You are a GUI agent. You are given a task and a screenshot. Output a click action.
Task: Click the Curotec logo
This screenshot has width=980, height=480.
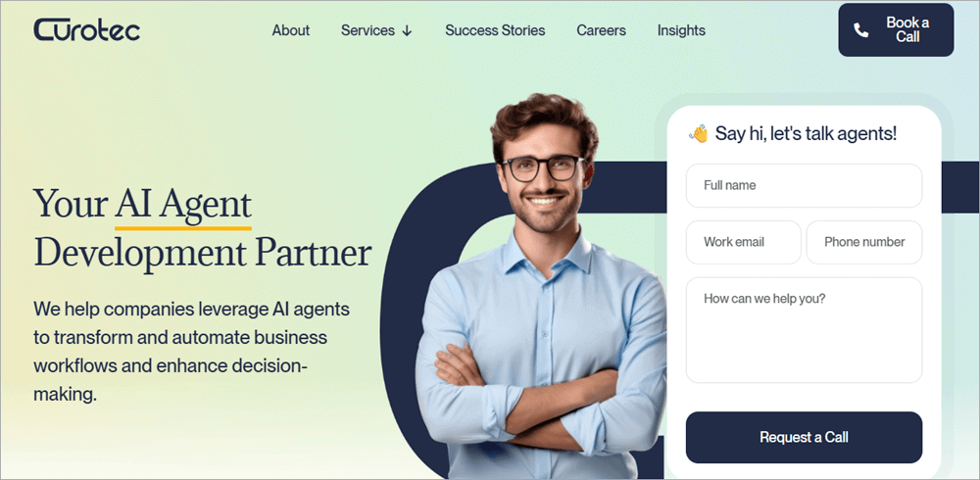pos(86,30)
